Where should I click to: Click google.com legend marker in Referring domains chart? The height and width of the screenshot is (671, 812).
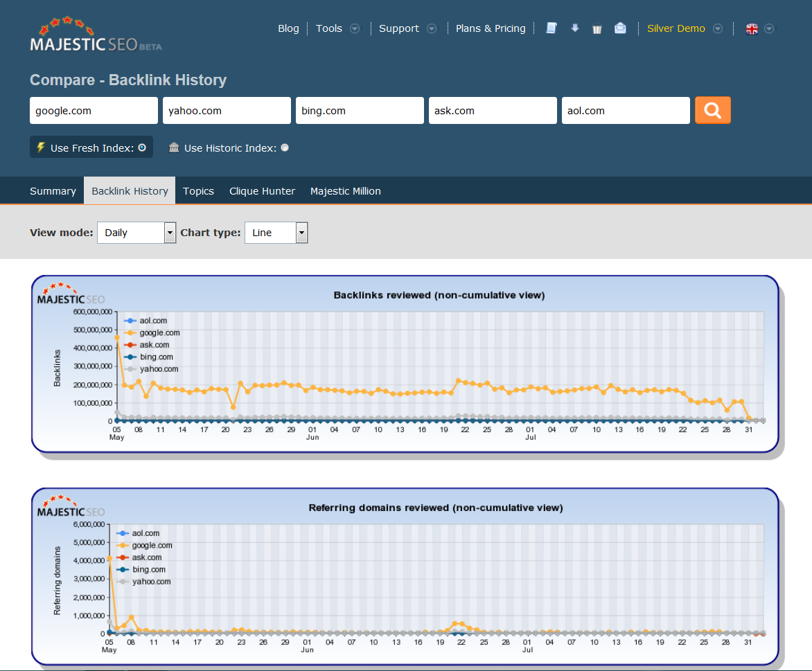tap(122, 545)
